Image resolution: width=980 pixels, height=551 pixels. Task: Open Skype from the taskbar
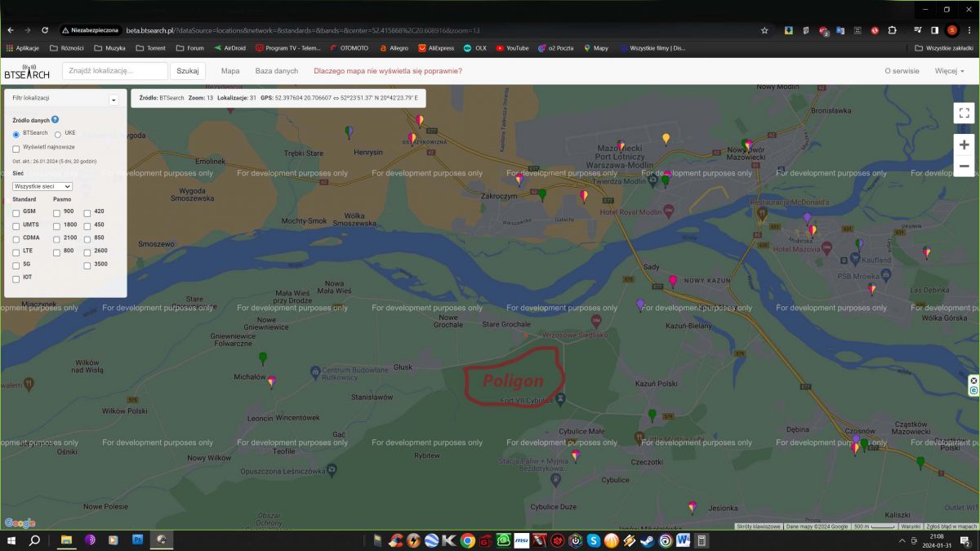pos(594,540)
